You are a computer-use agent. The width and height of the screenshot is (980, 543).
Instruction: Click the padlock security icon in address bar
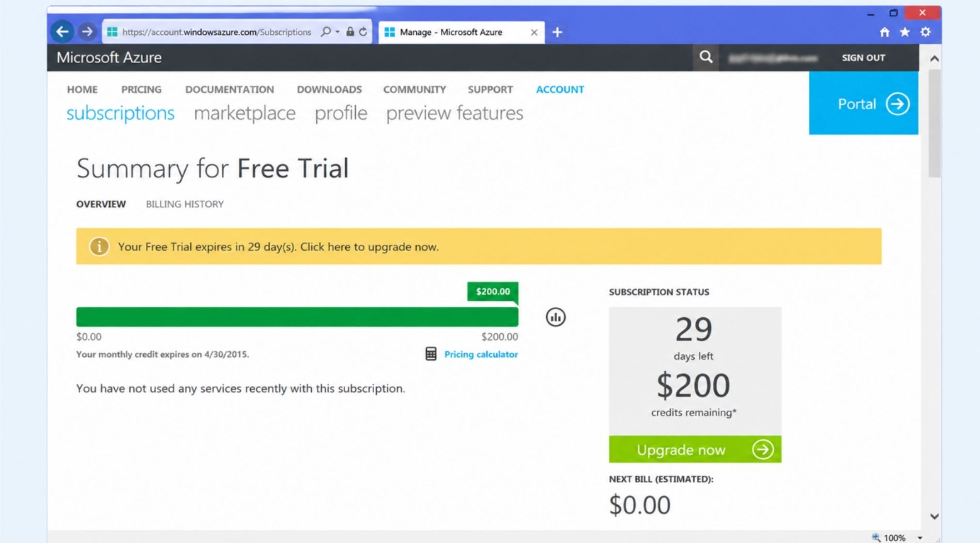[x=350, y=32]
